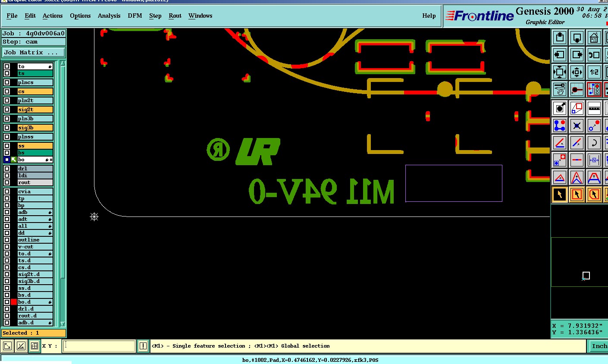Open the Edit menu
The width and height of the screenshot is (608, 364).
tap(30, 16)
